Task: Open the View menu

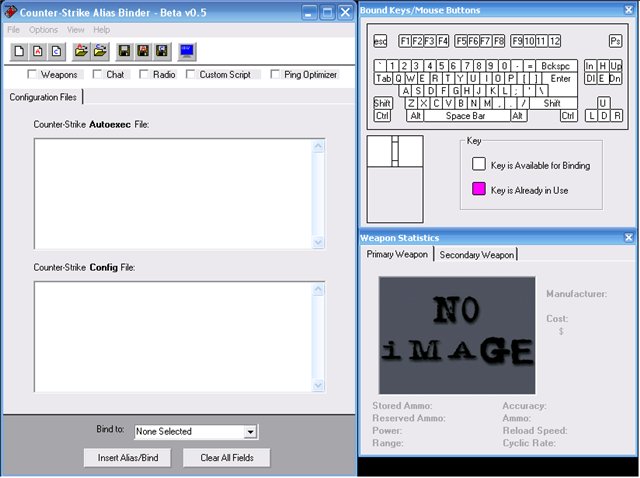Action: [x=76, y=30]
